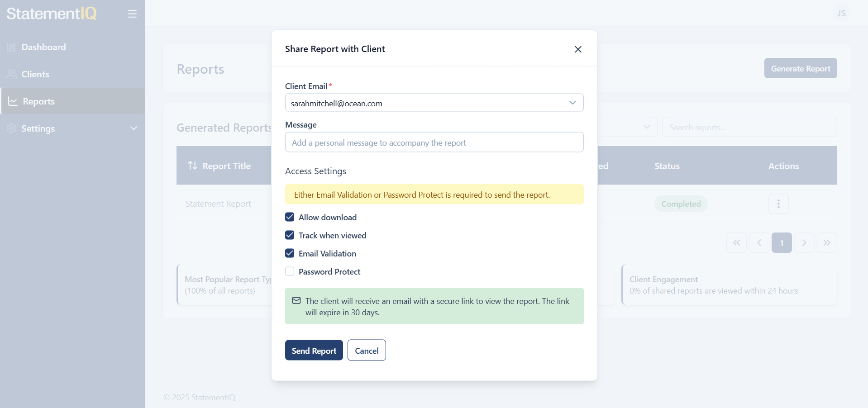Click the hamburger menu icon

132,14
